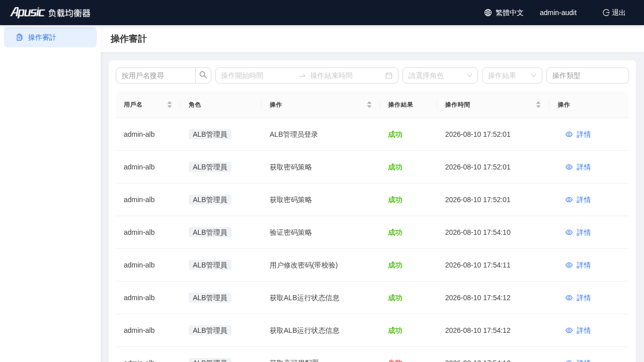View 詳情 for 用户修改密码(带校验) row

578,265
